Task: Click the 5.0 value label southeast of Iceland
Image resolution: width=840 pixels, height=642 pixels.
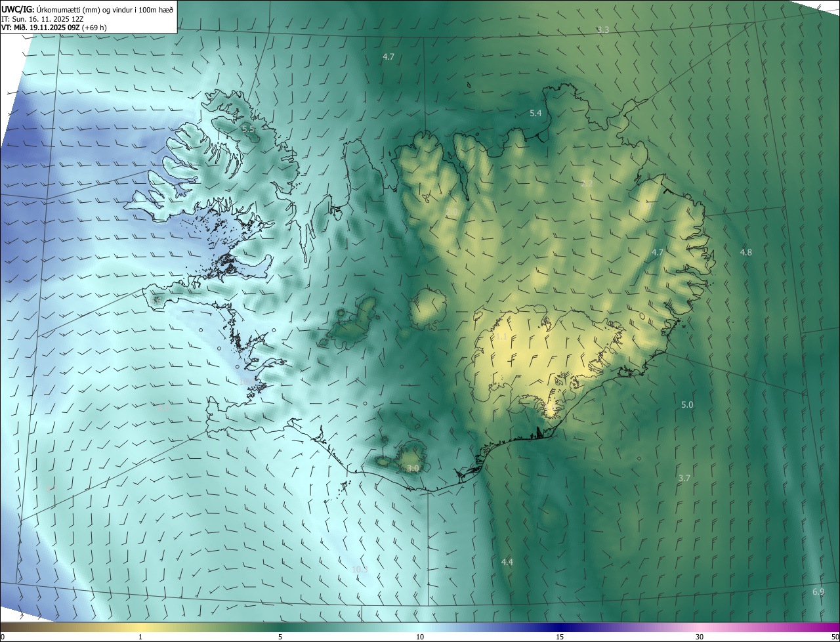Action: 687,405
